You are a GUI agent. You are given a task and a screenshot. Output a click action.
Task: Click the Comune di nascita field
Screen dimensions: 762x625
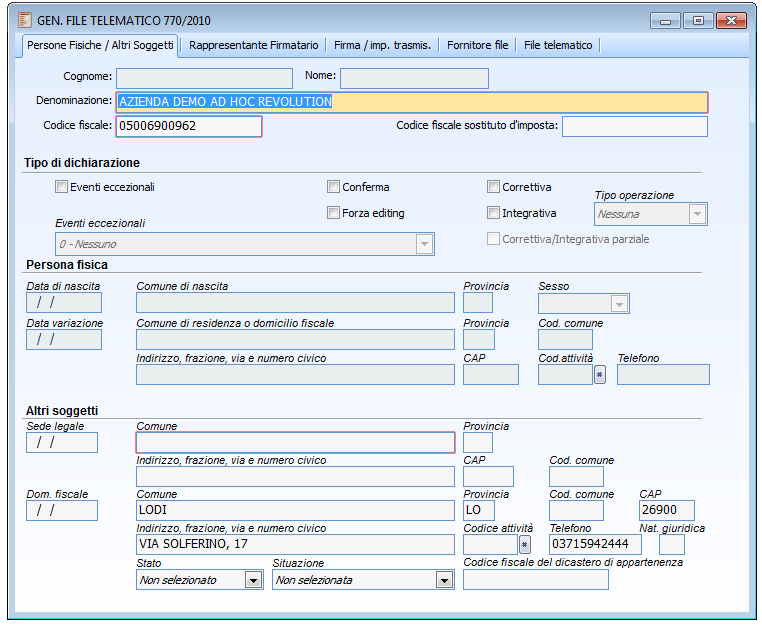tap(295, 303)
